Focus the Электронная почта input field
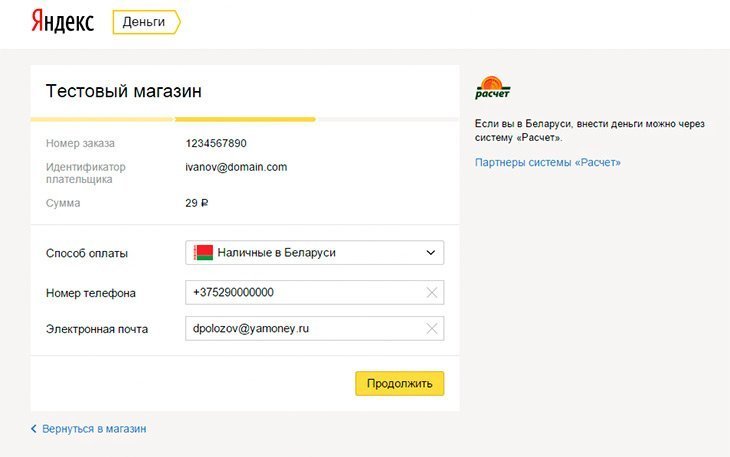730x457 pixels. click(x=314, y=329)
